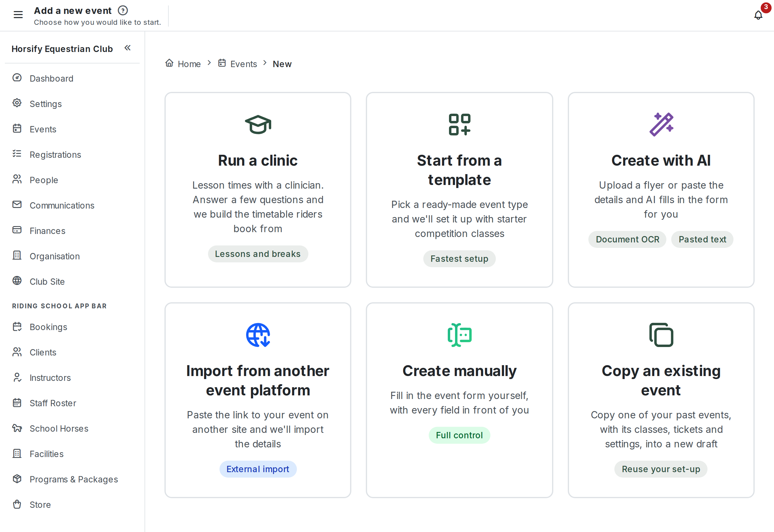Collapse the sidebar with double chevron
Image resolution: width=774 pixels, height=532 pixels.
pyautogui.click(x=127, y=48)
